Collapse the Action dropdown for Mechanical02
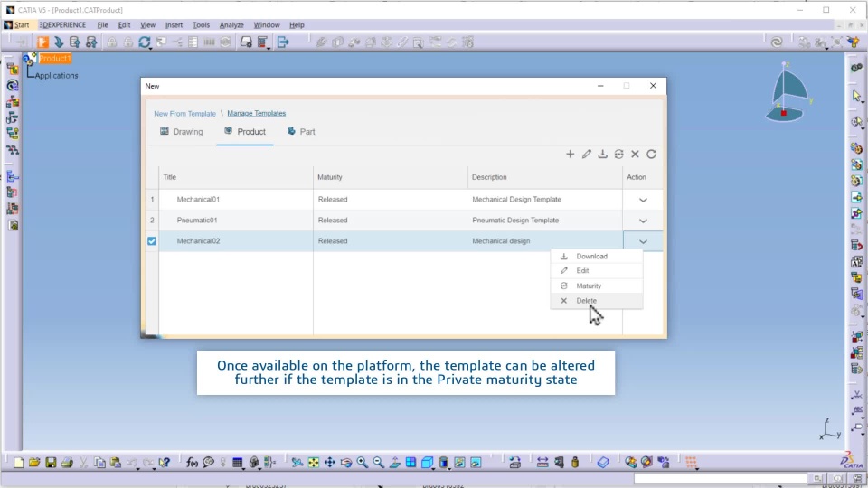This screenshot has height=488, width=868. [x=643, y=241]
